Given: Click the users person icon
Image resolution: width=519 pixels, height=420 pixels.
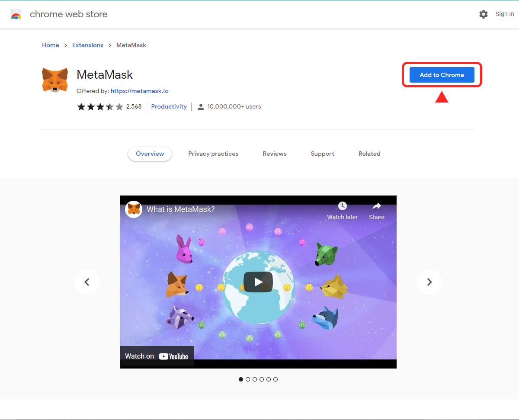Looking at the screenshot, I should [201, 107].
